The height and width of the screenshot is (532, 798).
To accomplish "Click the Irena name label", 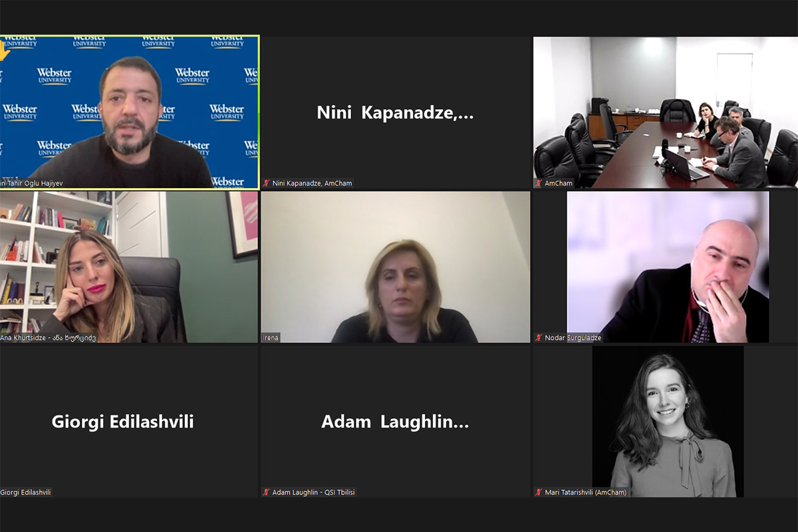I will [x=271, y=338].
